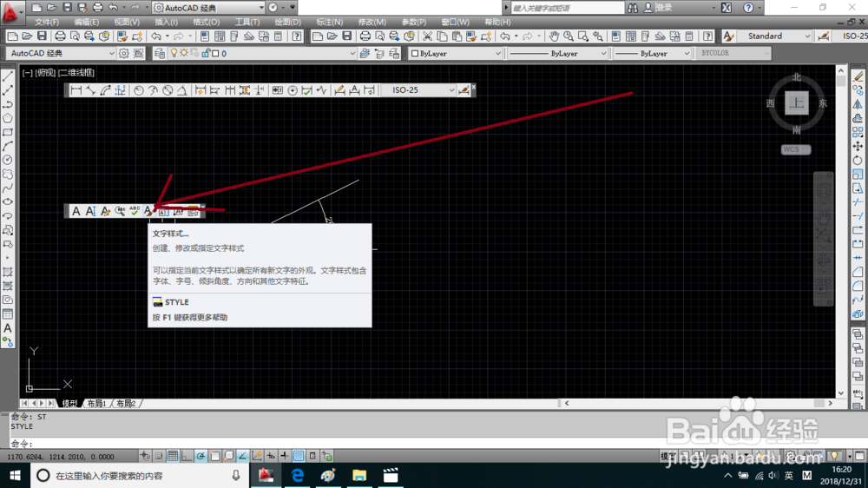Click the keyword search box in title bar
The image size is (868, 488).
click(x=567, y=8)
